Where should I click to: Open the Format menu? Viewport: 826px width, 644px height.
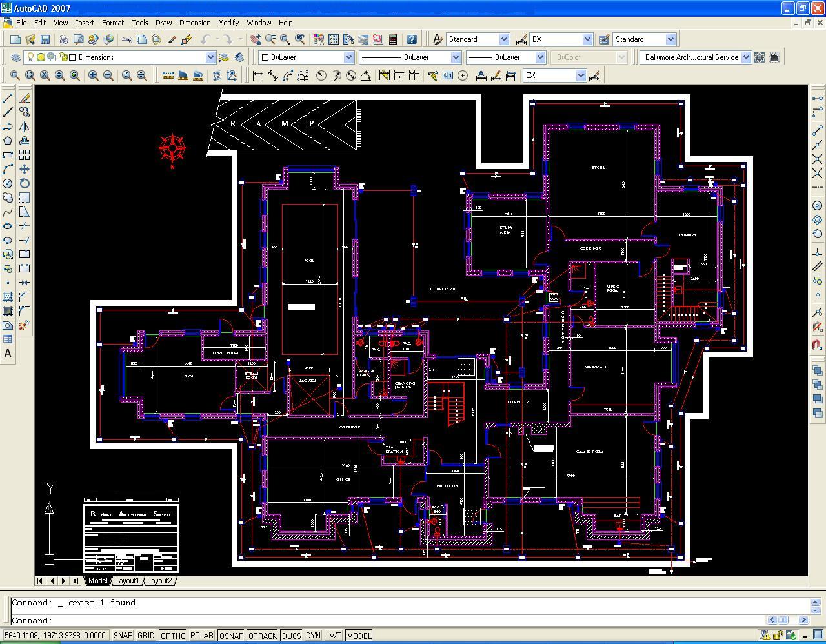[x=112, y=23]
